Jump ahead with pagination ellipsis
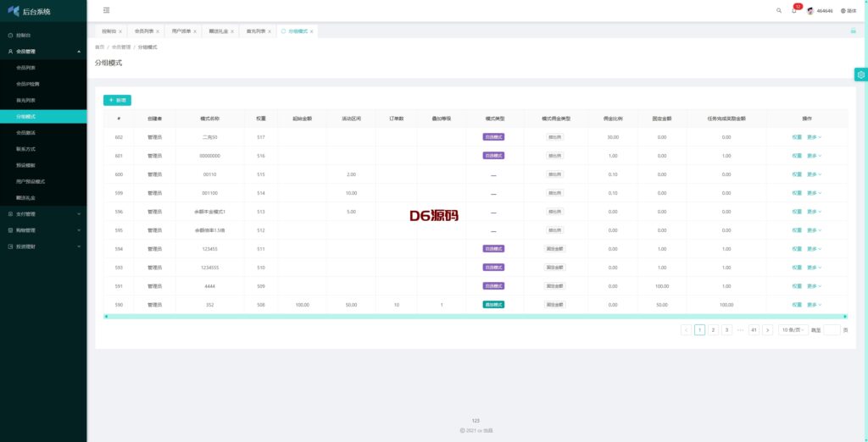The height and width of the screenshot is (442, 868). (741, 329)
